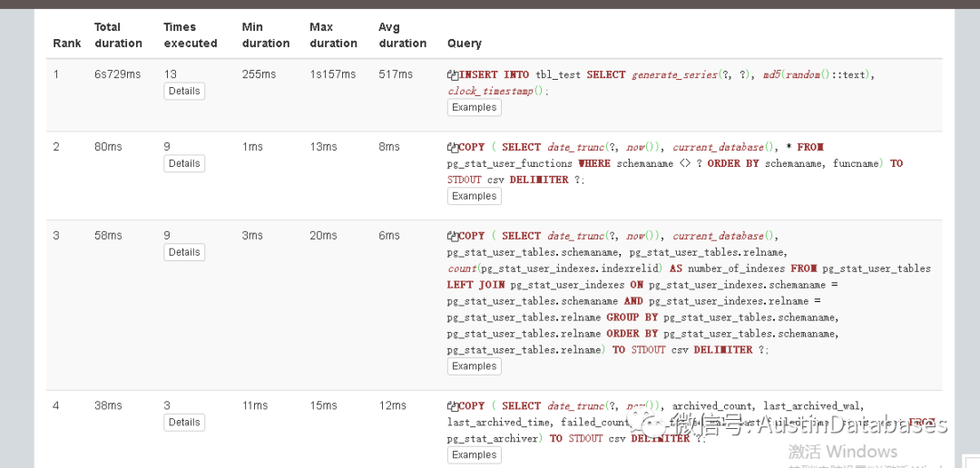The image size is (980, 468).
Task: Open Details under rank 2 times executed
Action: tap(184, 164)
